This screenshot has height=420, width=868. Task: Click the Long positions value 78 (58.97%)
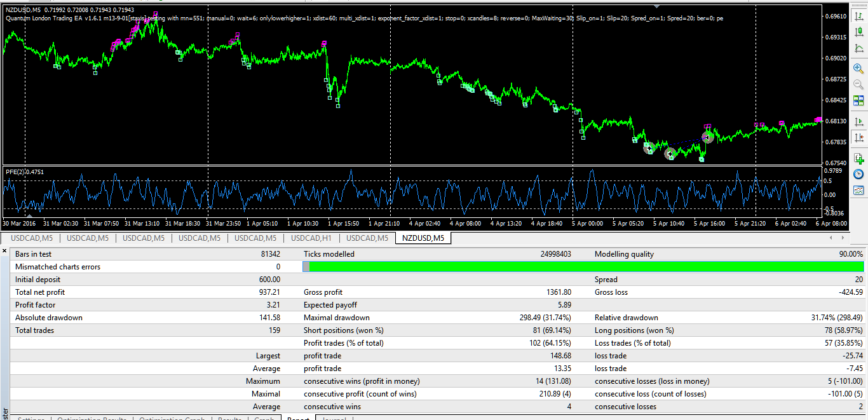click(843, 330)
